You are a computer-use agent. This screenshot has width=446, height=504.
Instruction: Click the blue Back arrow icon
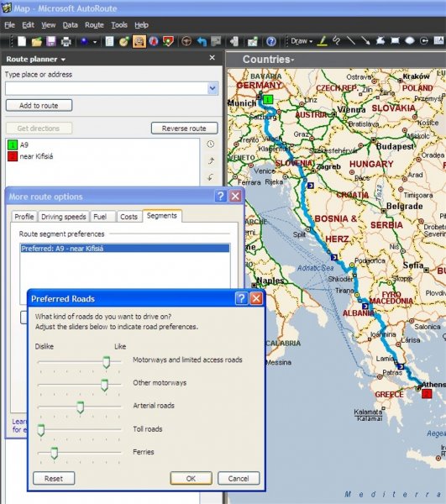point(202,41)
